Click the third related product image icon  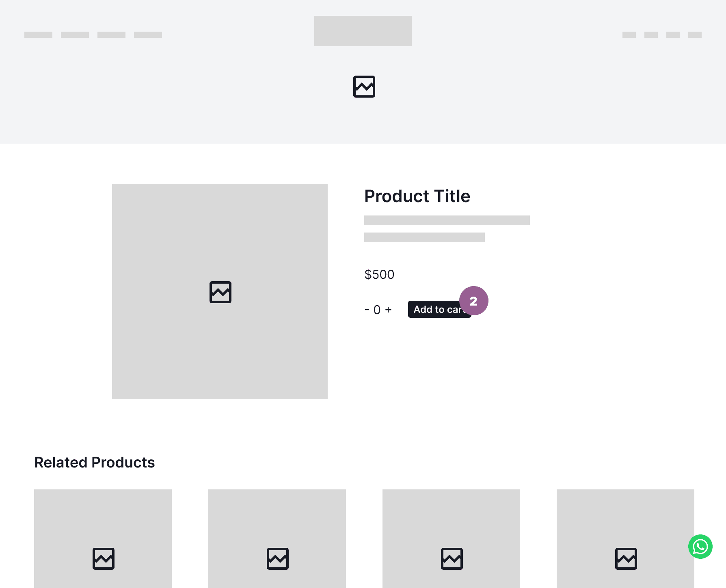click(x=452, y=559)
